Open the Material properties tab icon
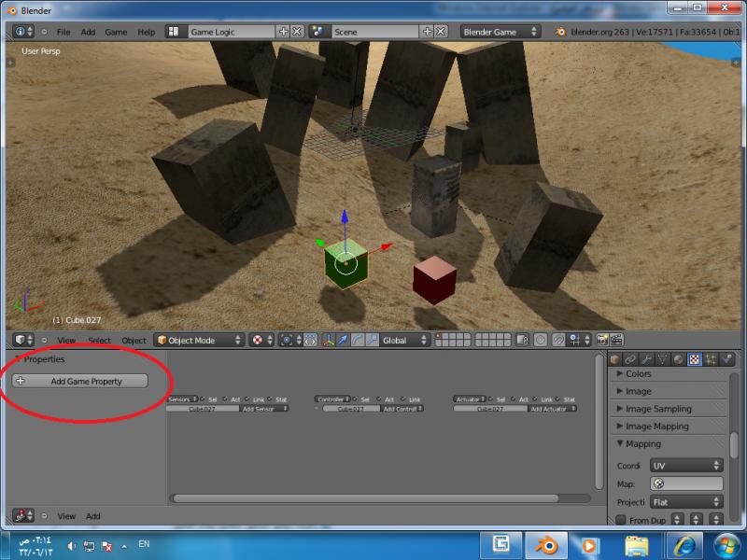The height and width of the screenshot is (560, 747). 678,359
